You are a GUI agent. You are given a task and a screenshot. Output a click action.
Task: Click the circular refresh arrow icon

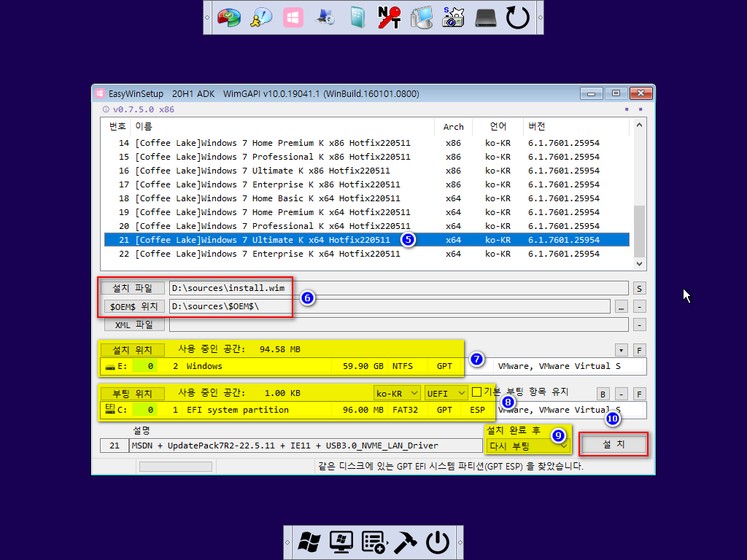[517, 17]
